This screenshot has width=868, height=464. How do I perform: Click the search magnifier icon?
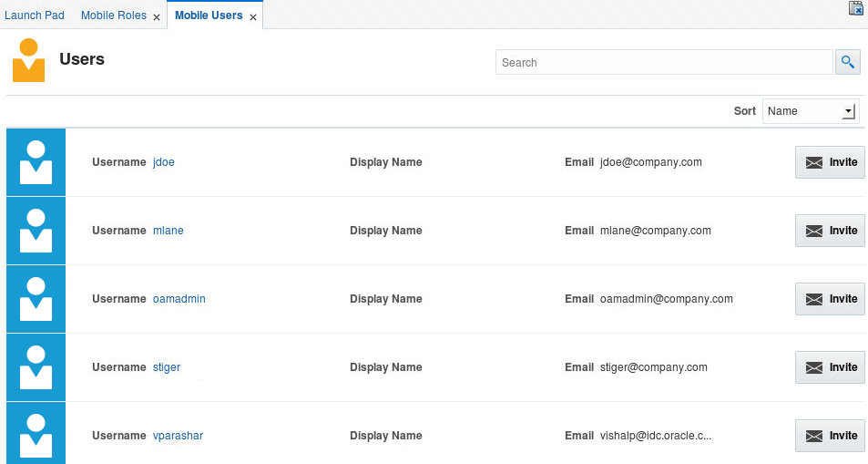tap(847, 62)
